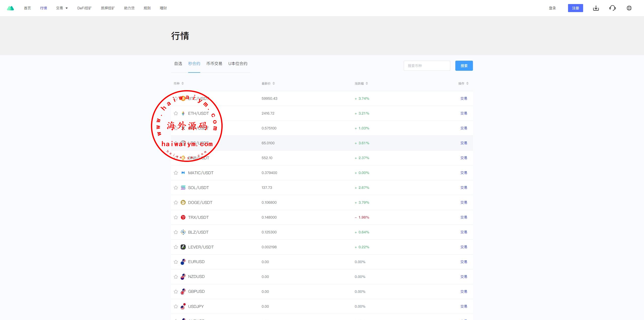Switch to the 币币交易 tab
The width and height of the screenshot is (644, 320).
pos(214,64)
